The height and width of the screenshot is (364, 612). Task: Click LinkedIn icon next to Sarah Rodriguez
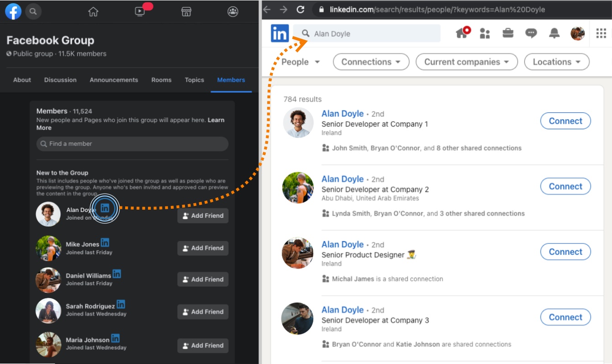pos(121,304)
